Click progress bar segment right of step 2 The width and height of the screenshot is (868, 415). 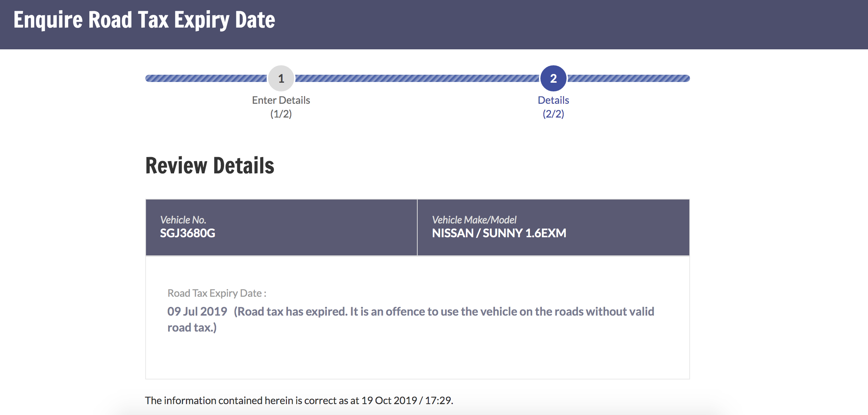point(628,78)
